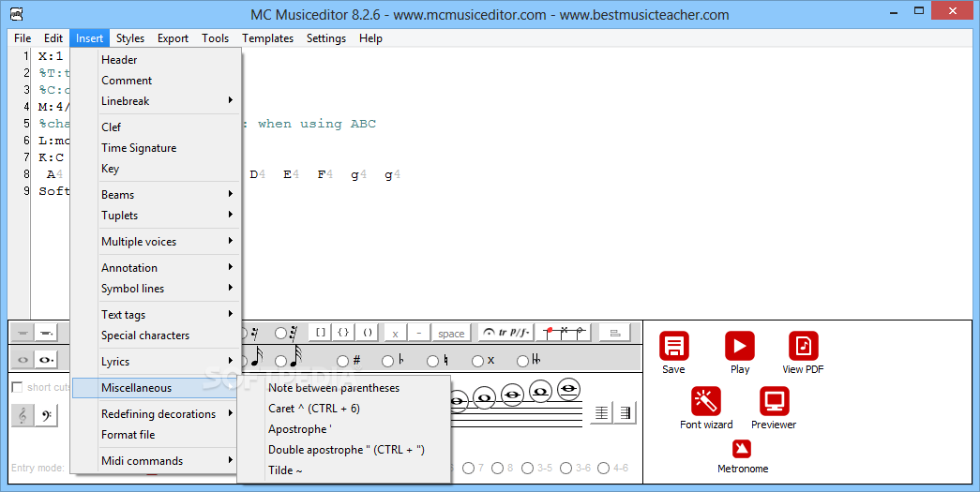Open the Tools menu
Screen dimensions: 980x492
215,38
